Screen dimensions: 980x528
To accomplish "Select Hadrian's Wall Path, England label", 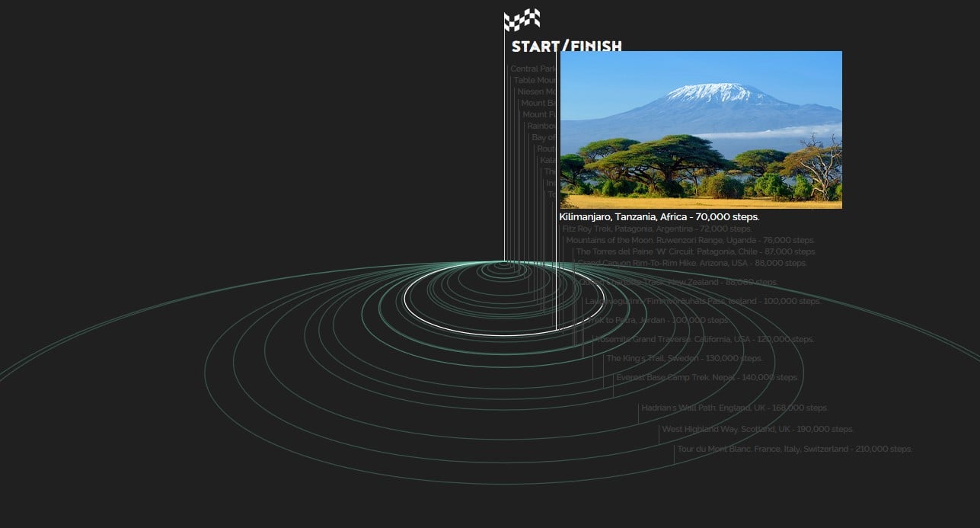I will (x=734, y=408).
